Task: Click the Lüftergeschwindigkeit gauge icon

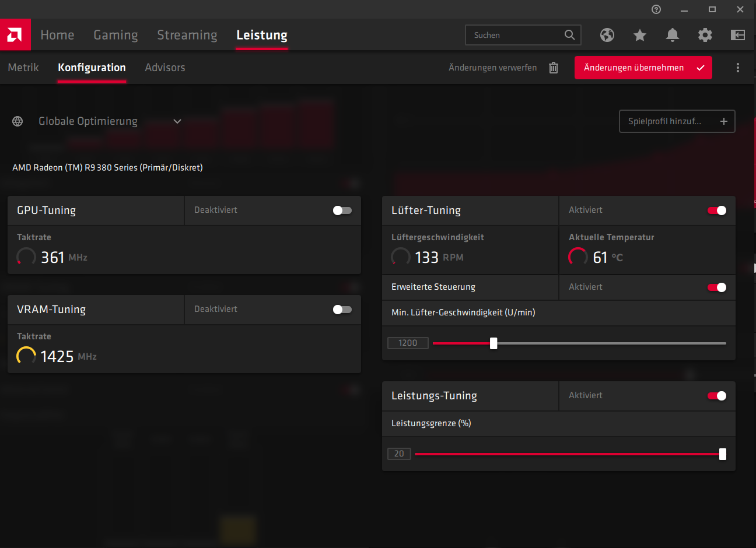Action: pos(401,257)
